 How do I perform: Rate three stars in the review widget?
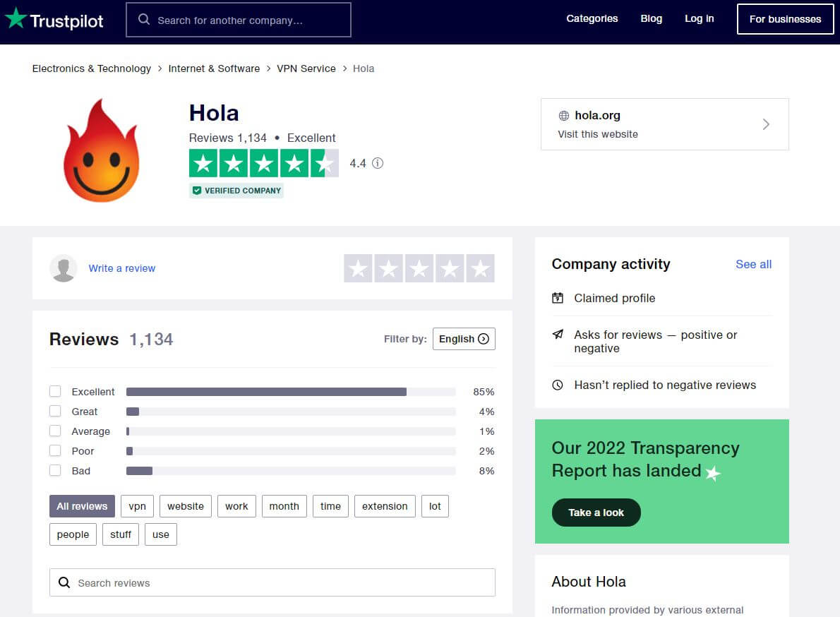(419, 268)
